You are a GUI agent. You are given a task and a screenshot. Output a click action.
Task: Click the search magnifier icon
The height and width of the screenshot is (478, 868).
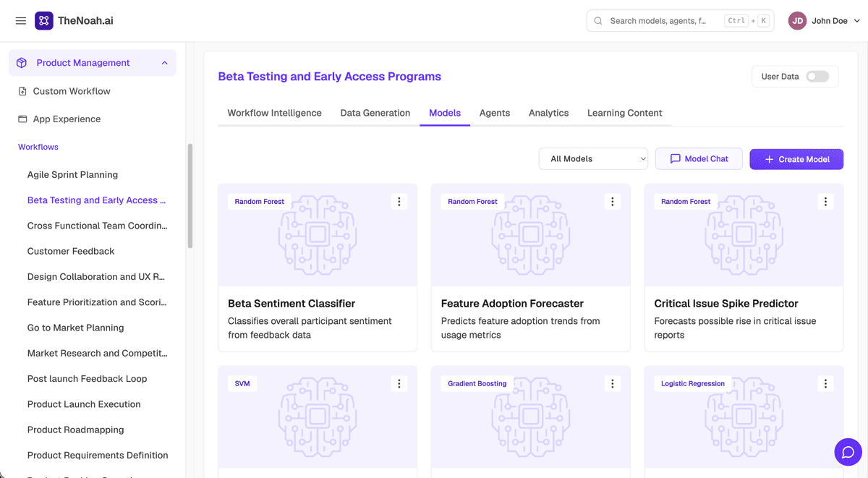[x=598, y=21]
